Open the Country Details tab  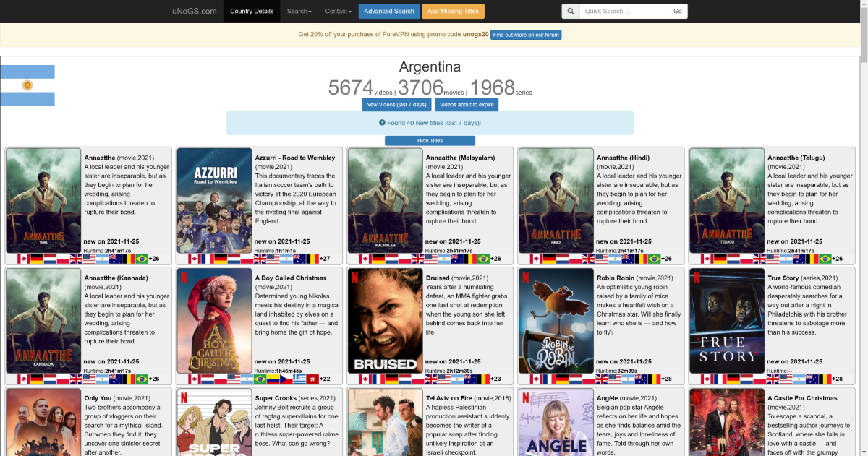point(252,11)
